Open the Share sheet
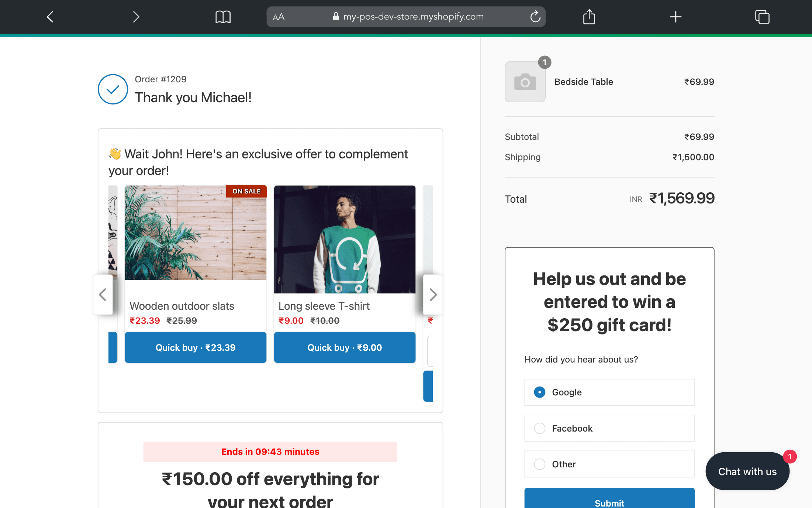The width and height of the screenshot is (812, 508). coord(589,17)
